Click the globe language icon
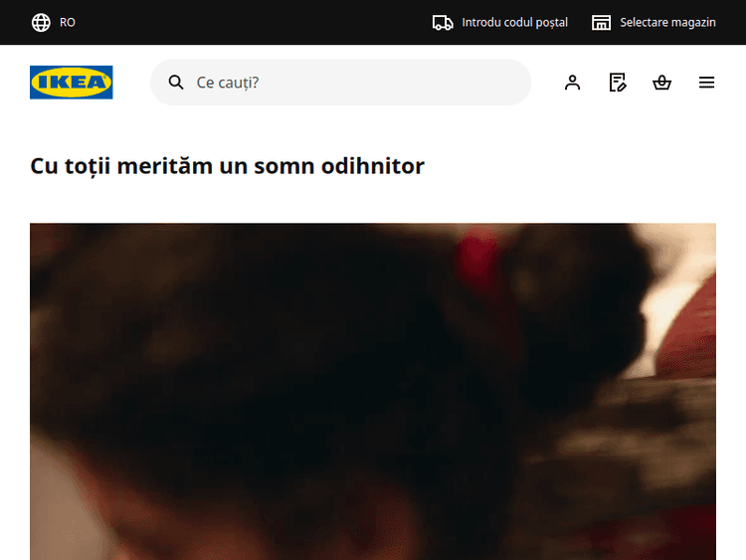This screenshot has height=560, width=746. (x=41, y=22)
